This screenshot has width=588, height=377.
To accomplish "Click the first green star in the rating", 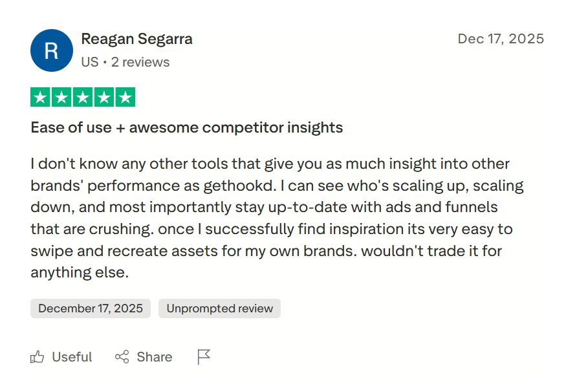I will 41,98.
